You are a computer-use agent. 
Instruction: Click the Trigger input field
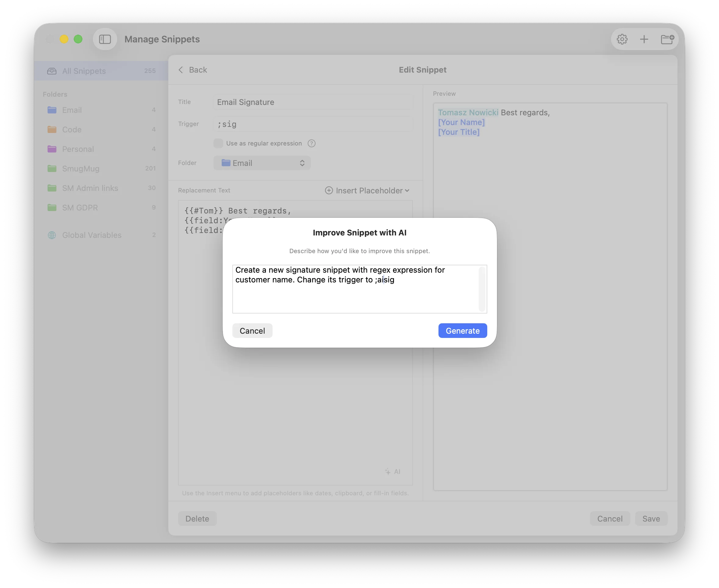(x=312, y=124)
